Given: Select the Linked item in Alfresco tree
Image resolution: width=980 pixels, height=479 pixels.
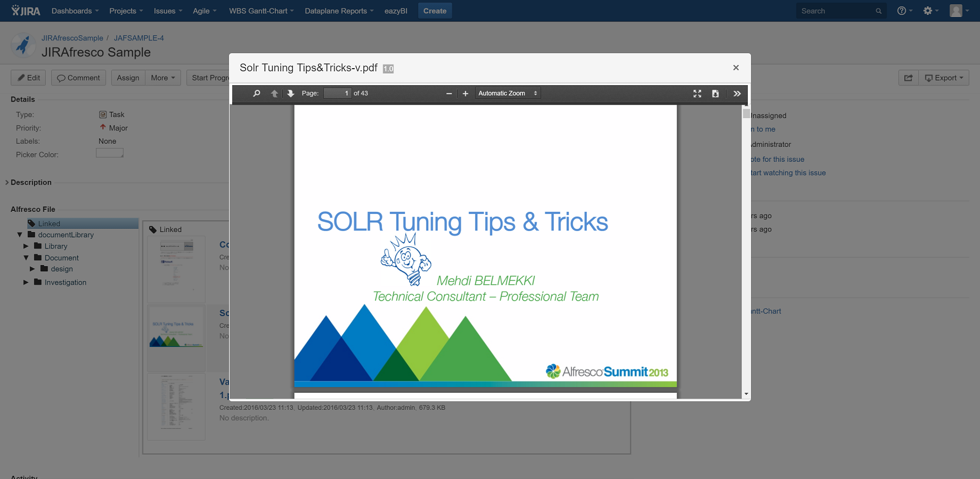Looking at the screenshot, I should click(x=83, y=224).
